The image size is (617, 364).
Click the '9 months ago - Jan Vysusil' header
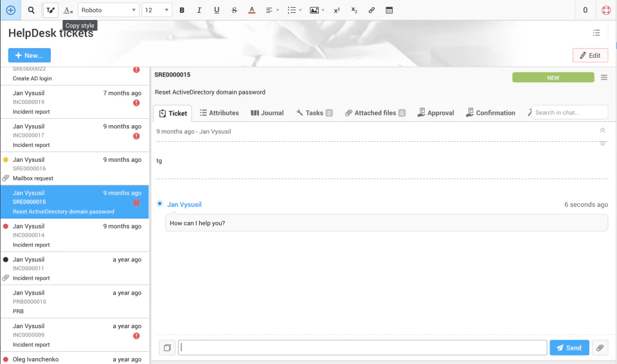pos(193,132)
